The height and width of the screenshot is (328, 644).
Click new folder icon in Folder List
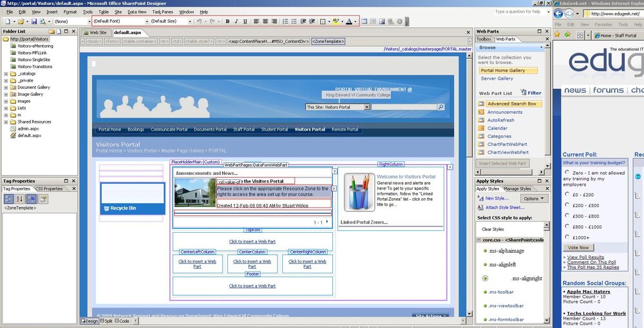[52, 31]
